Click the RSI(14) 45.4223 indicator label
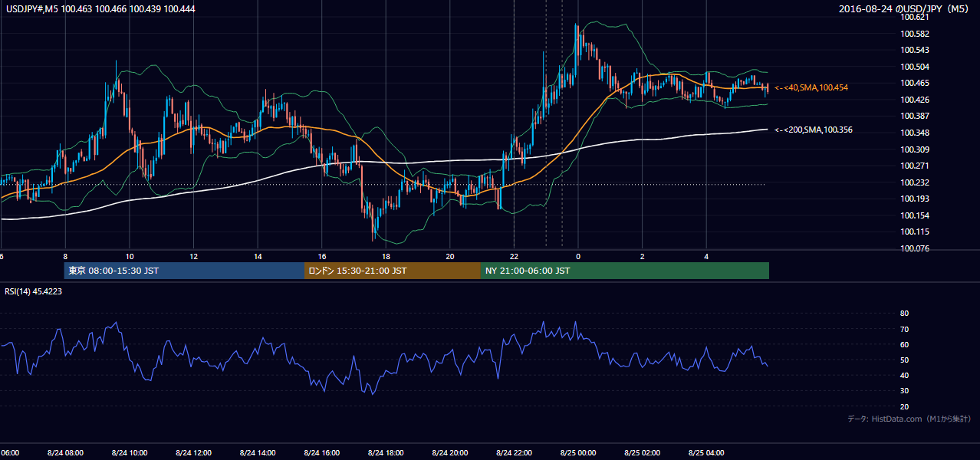Screen dimensions: 980x460 pos(34,291)
